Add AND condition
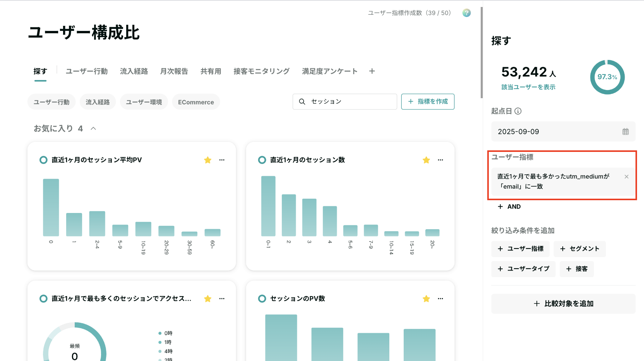This screenshot has width=644, height=361. click(509, 207)
